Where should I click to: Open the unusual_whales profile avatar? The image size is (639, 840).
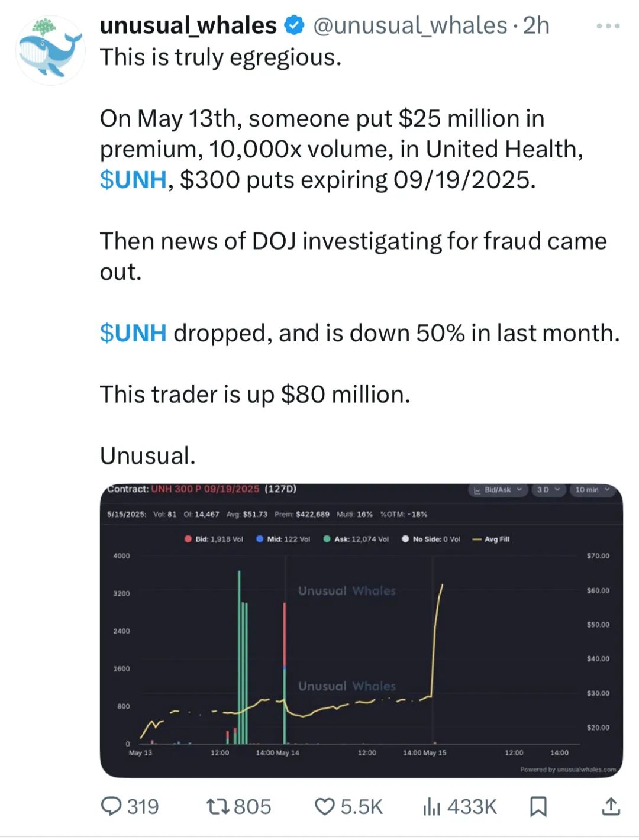click(x=50, y=50)
